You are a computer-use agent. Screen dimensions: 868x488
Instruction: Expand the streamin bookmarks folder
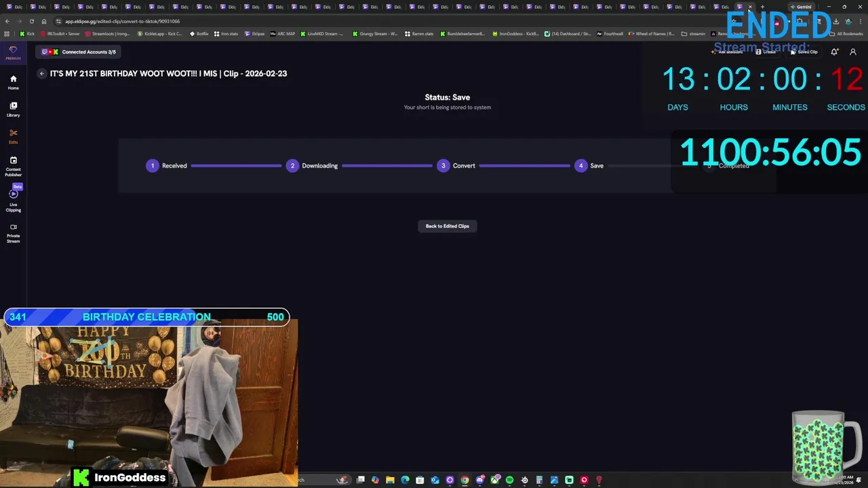(693, 33)
